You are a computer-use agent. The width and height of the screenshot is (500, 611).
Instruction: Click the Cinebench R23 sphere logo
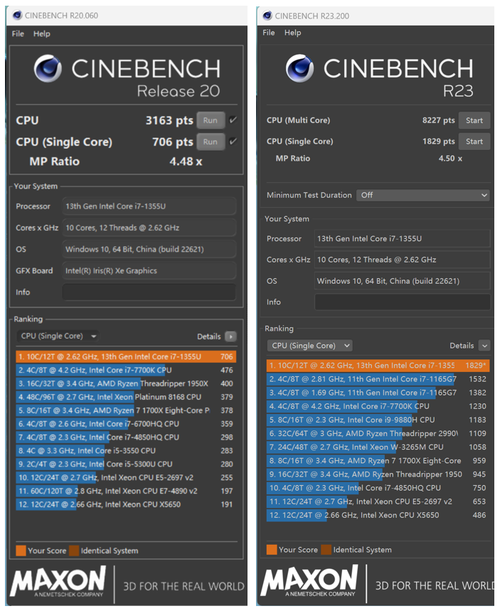click(300, 68)
